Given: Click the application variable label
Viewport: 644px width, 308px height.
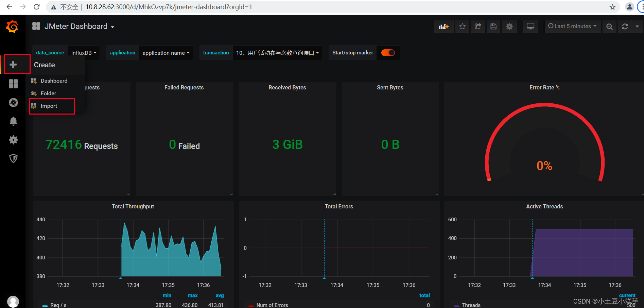Looking at the screenshot, I should (x=123, y=53).
